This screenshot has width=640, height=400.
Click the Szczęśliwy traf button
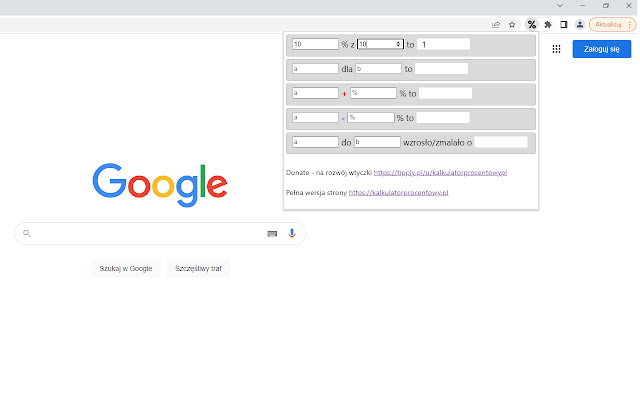coord(198,269)
